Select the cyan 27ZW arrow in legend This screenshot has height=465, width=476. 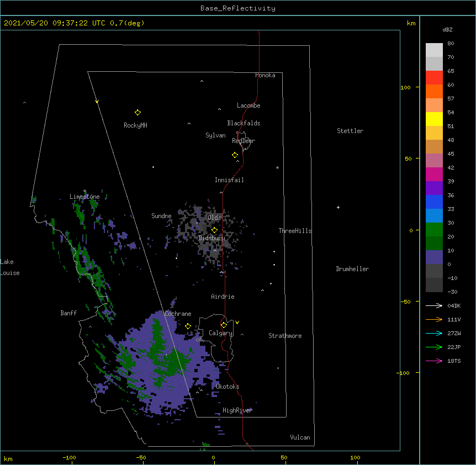tap(434, 333)
